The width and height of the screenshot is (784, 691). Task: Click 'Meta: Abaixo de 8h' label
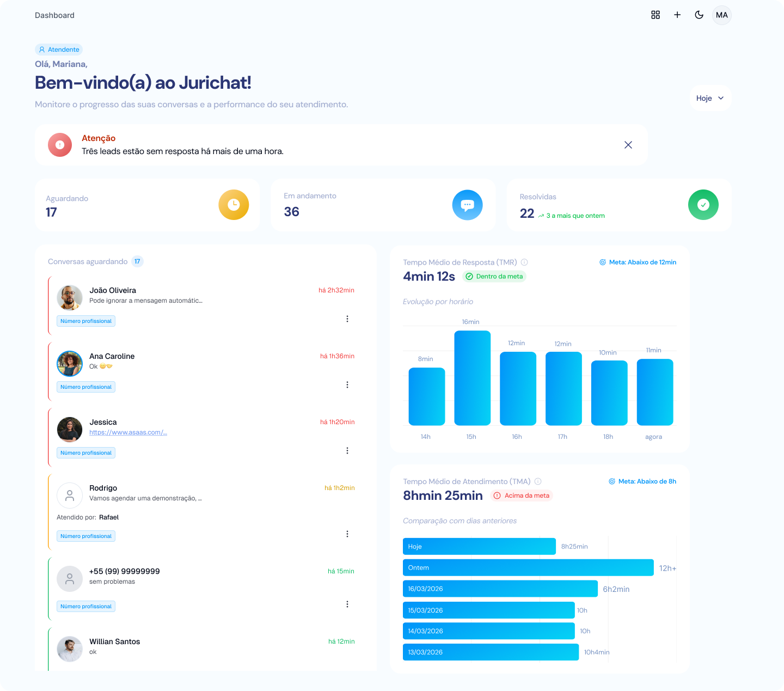tap(647, 481)
